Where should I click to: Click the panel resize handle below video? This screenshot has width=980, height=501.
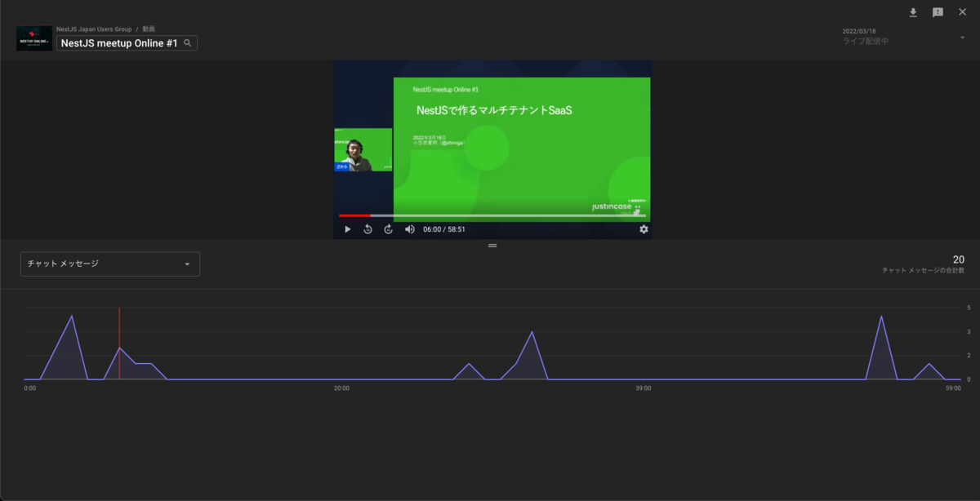point(492,246)
